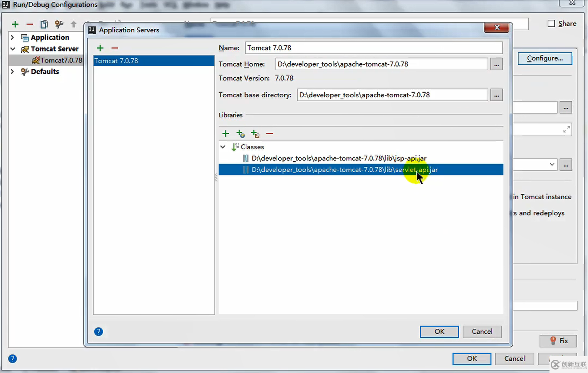Collapse the Classes library node
This screenshot has height=373, width=588.
pos(223,147)
